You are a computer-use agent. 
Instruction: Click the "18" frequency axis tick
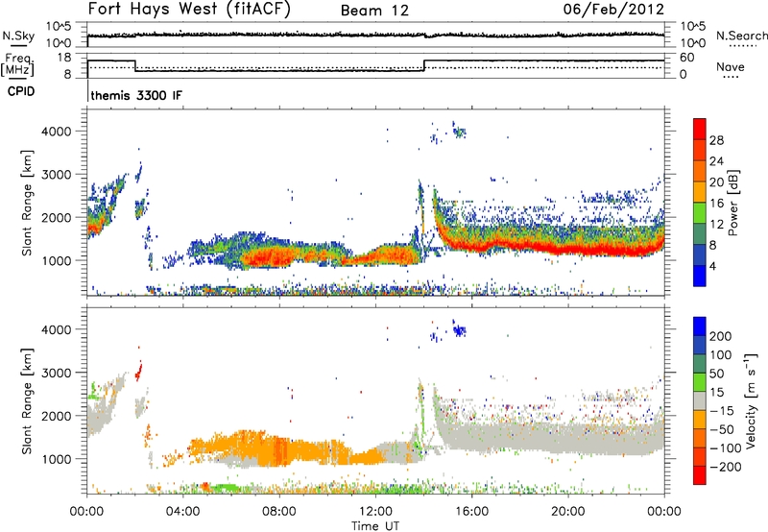(64, 58)
